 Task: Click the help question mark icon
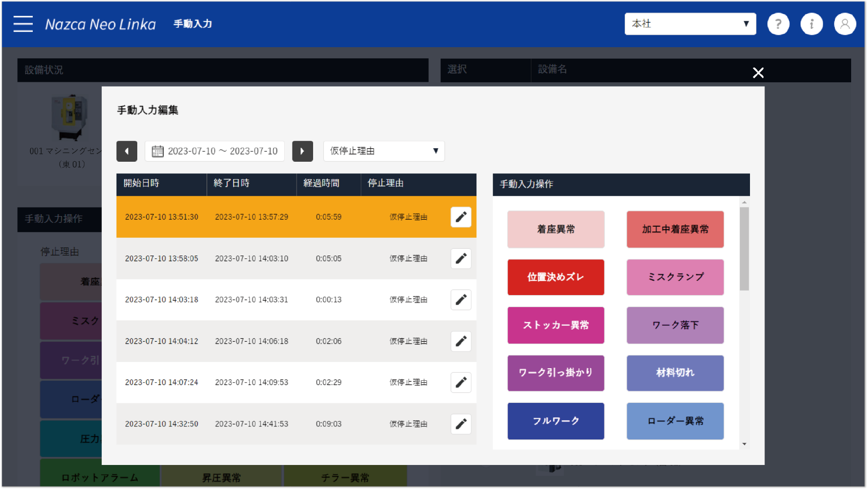click(x=778, y=24)
